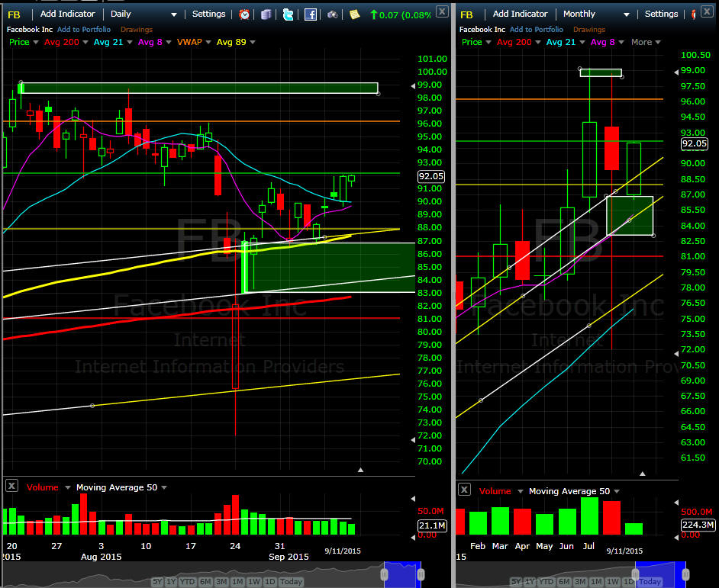Click the stacked database cylinder icon in Daily chart toolbar
This screenshot has width=719, height=588.
[266, 14]
